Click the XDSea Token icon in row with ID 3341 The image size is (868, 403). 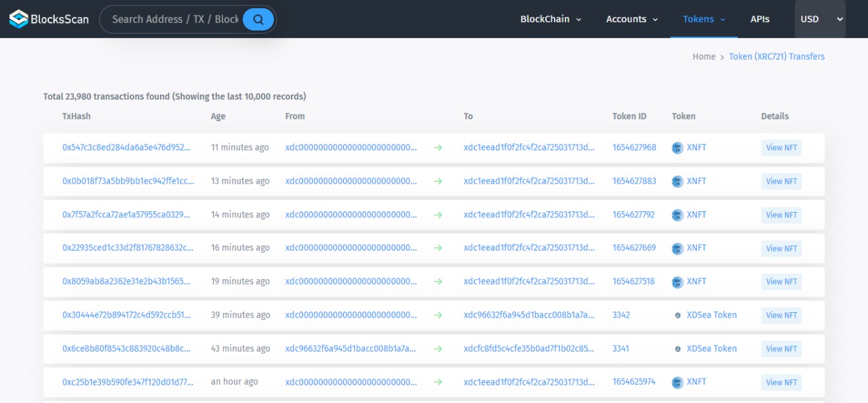(677, 349)
